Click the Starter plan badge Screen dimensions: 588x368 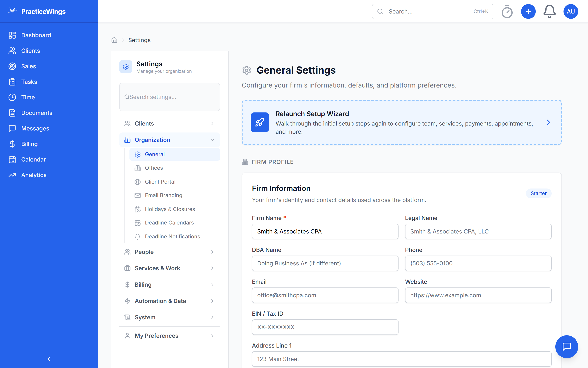point(538,193)
